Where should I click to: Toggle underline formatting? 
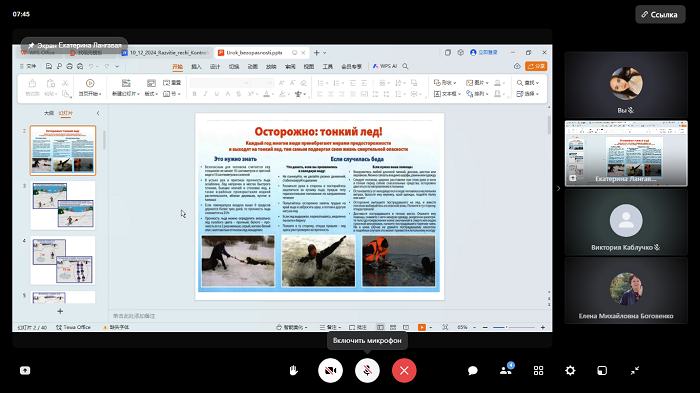(217, 94)
